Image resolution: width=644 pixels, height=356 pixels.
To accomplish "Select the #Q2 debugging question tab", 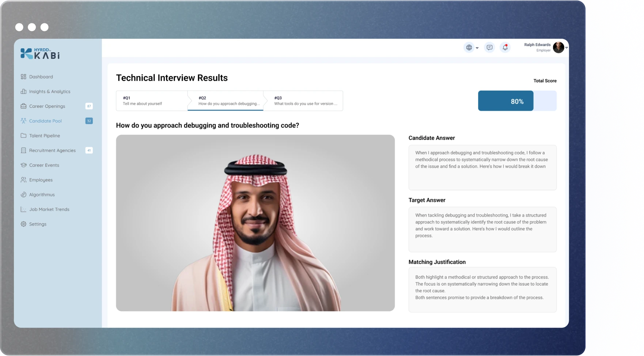I will click(228, 101).
